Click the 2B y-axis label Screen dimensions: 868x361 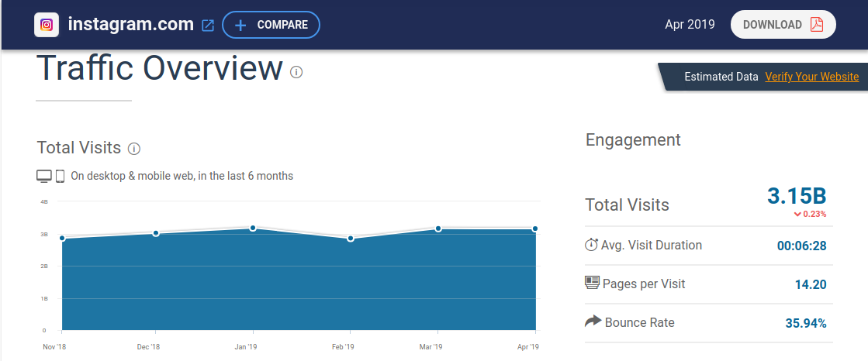[x=44, y=266]
